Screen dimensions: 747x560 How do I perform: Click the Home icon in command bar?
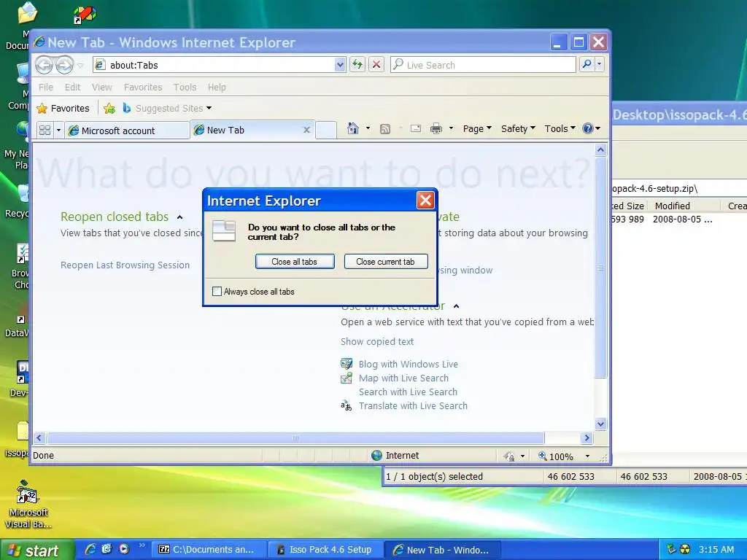click(353, 128)
